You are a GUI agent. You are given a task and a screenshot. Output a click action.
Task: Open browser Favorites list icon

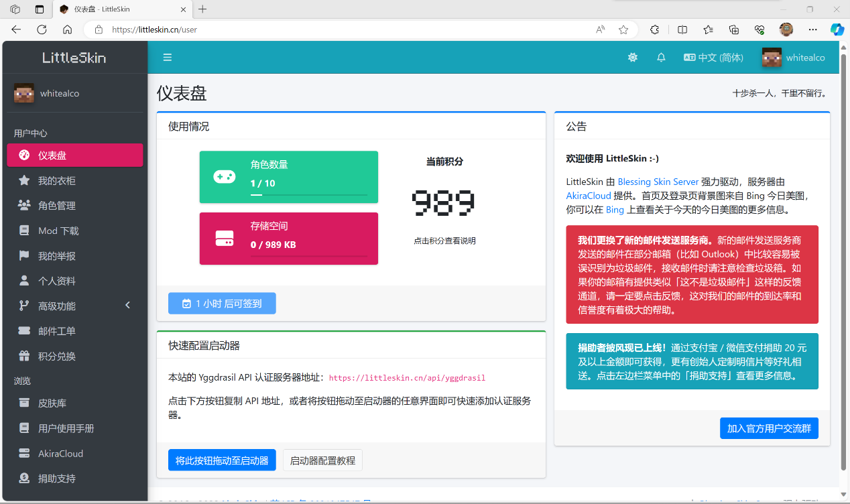(709, 29)
